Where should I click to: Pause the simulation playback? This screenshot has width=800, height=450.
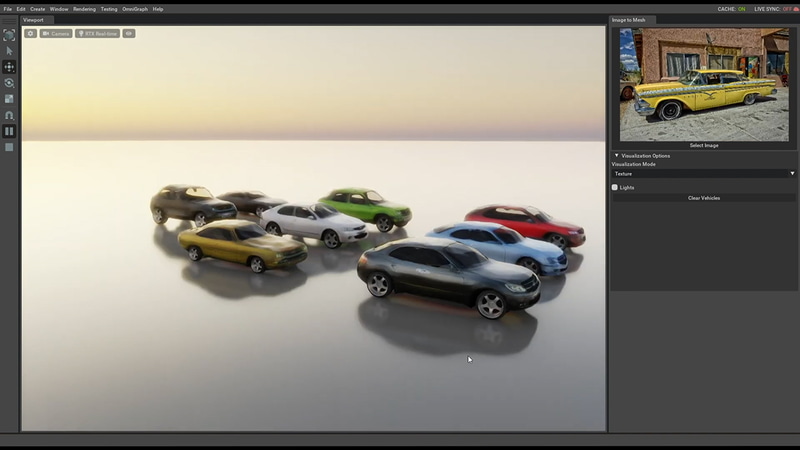pyautogui.click(x=9, y=131)
